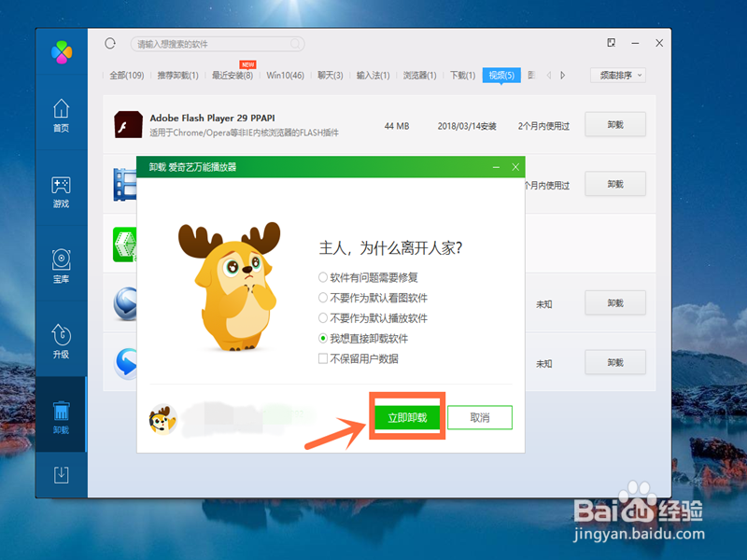Switch to the 全部(109) tab
This screenshot has height=560, width=747.
(127, 76)
